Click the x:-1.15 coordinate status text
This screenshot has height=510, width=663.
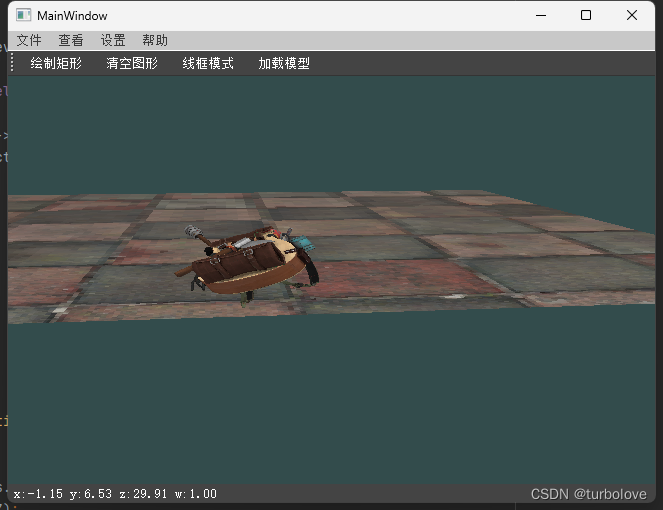(x=38, y=494)
